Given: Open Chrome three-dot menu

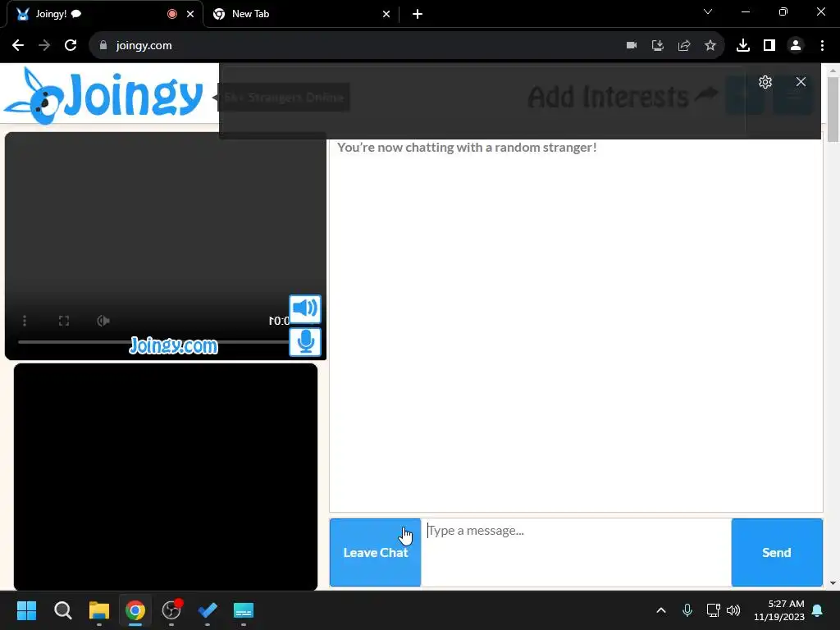Looking at the screenshot, I should tap(822, 46).
